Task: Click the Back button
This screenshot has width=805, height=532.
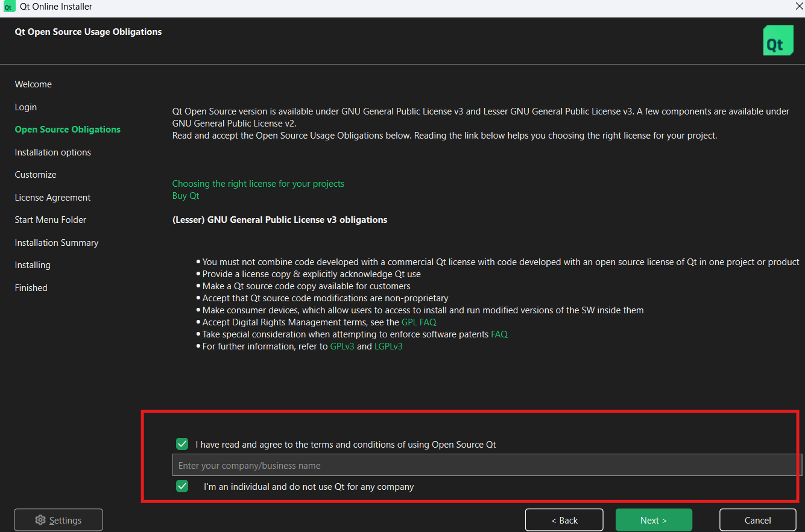Action: tap(564, 520)
